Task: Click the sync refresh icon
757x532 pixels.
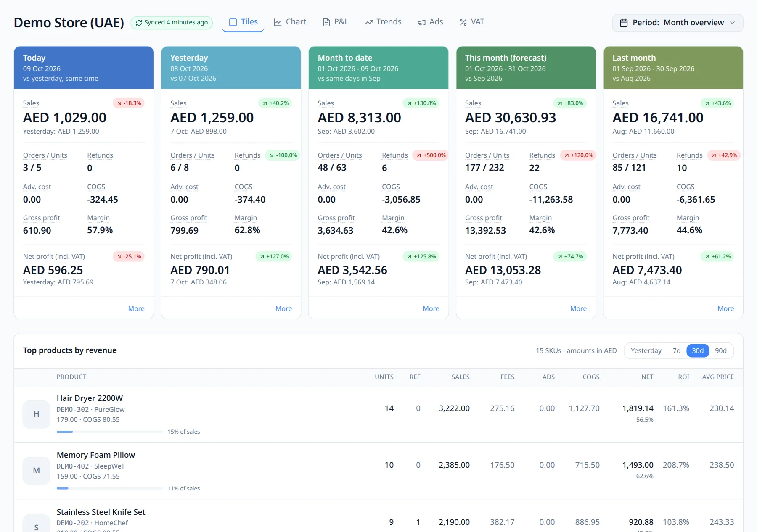Action: tap(139, 23)
